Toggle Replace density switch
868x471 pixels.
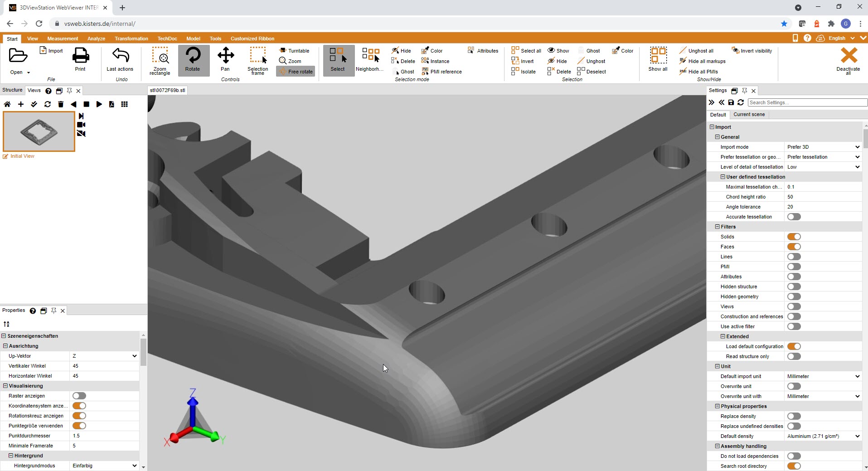click(x=794, y=416)
